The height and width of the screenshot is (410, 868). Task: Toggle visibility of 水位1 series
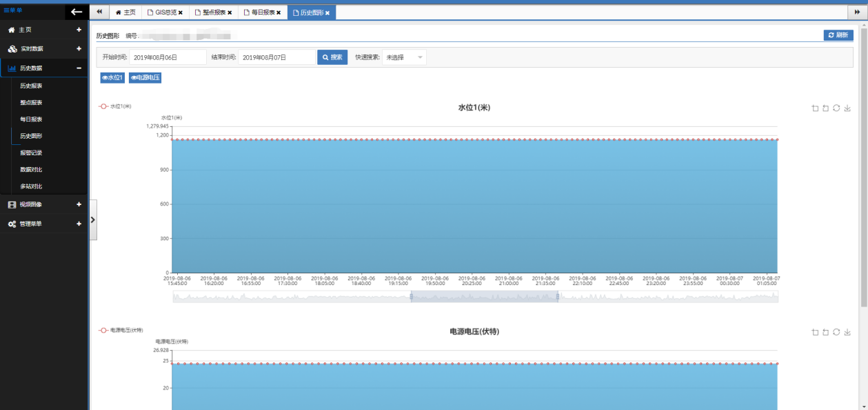pos(112,78)
